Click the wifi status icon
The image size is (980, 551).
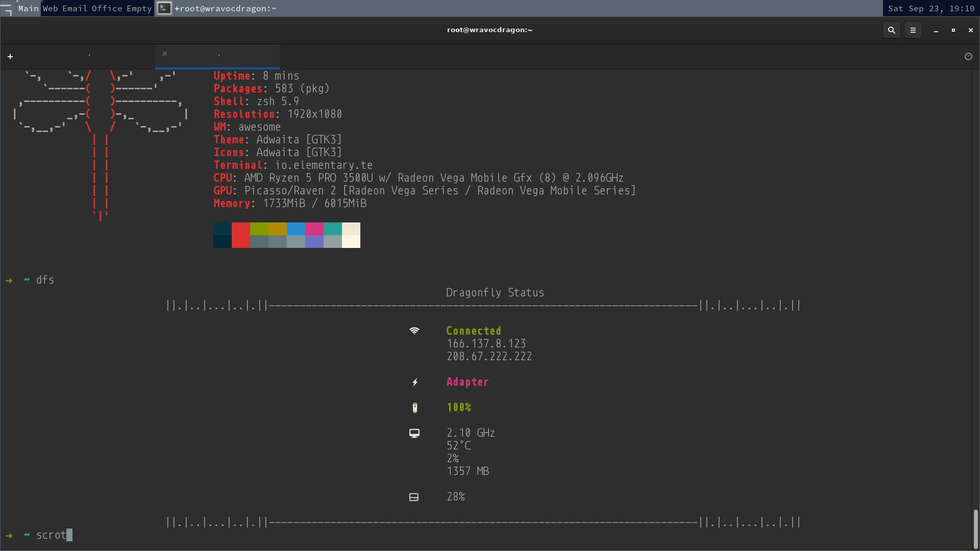point(414,331)
